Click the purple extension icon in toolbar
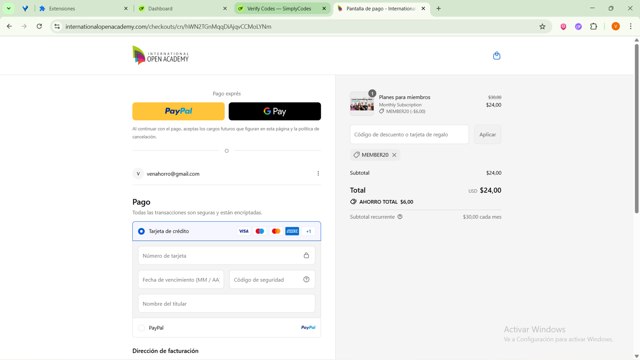Screen dimensions: 640x360 pos(578,27)
